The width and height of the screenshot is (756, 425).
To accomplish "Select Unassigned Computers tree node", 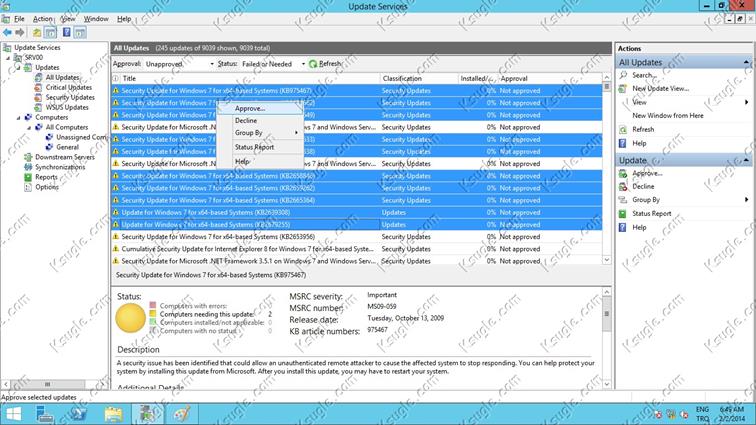I will (81, 137).
